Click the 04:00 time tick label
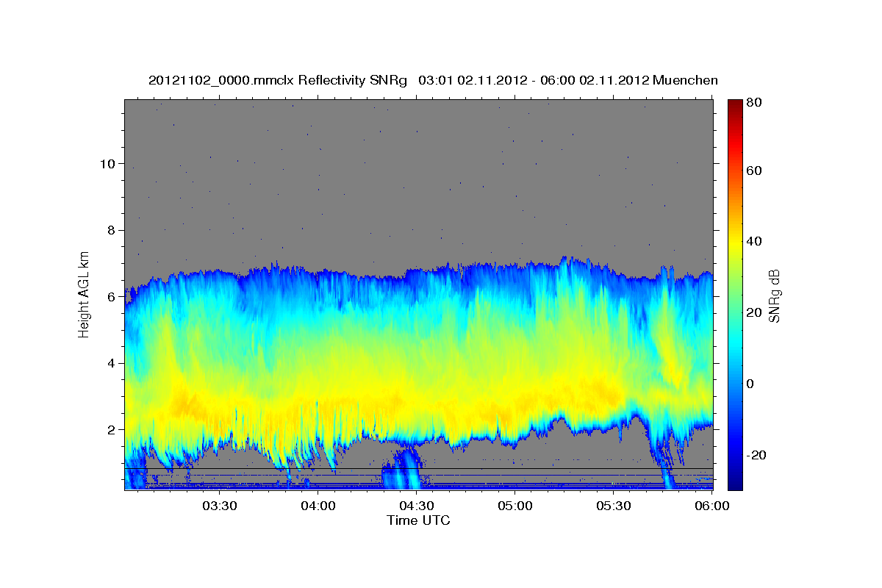 (x=318, y=506)
